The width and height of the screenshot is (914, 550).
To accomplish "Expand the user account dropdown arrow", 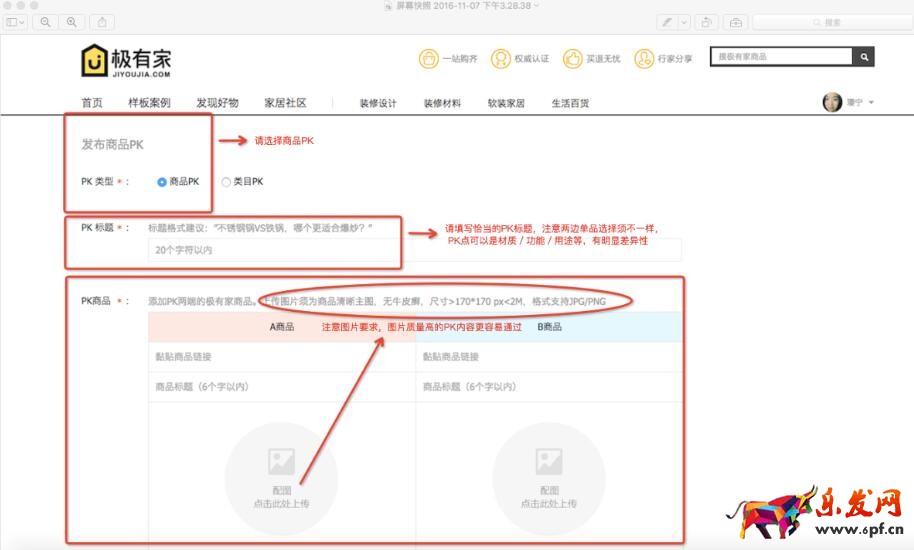I will click(871, 103).
